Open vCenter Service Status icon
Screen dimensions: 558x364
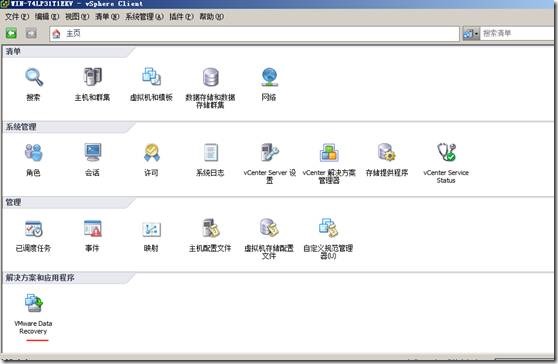[x=446, y=152]
